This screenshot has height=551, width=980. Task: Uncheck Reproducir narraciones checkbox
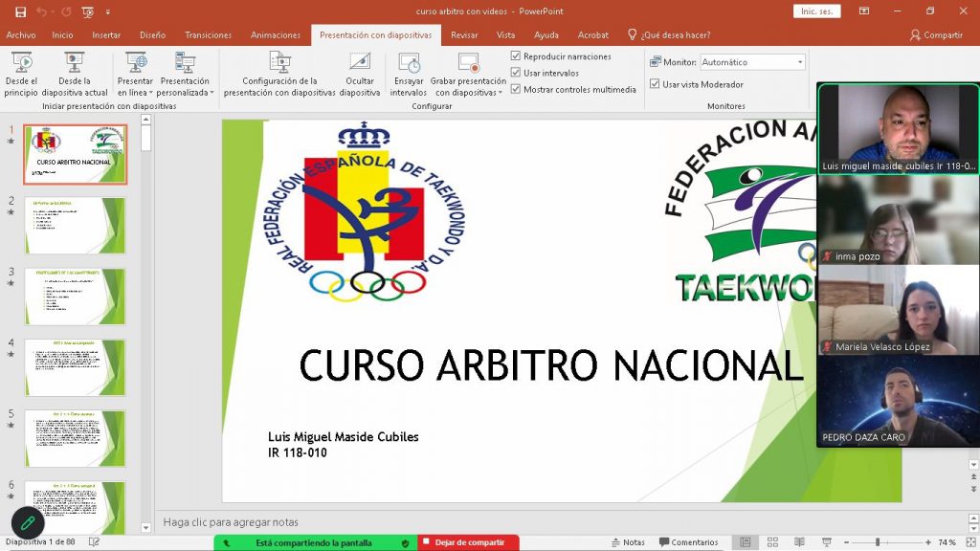[516, 56]
